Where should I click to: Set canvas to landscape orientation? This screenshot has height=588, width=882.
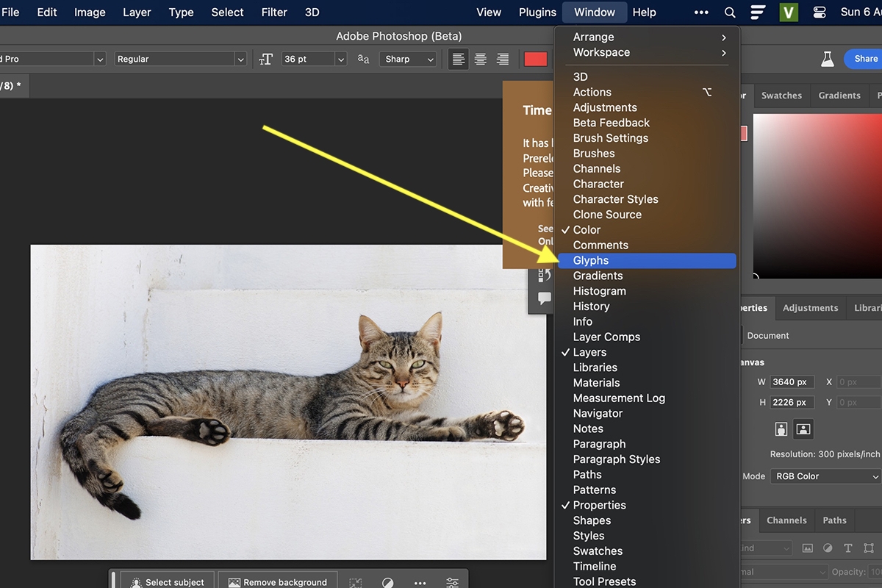pos(803,429)
